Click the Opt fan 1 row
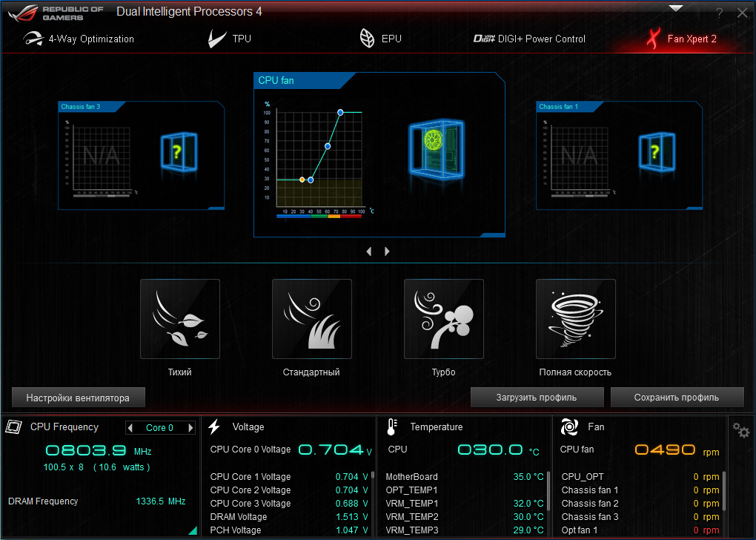This screenshot has width=756, height=540. 640,530
